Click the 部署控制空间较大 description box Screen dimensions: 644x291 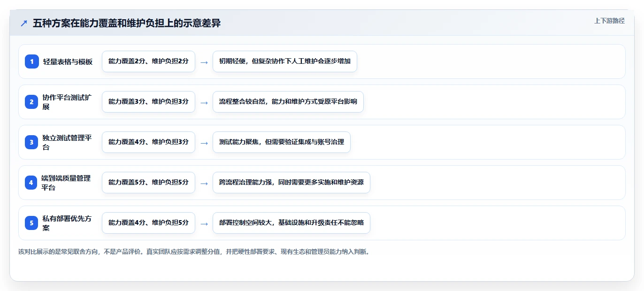[x=291, y=223]
